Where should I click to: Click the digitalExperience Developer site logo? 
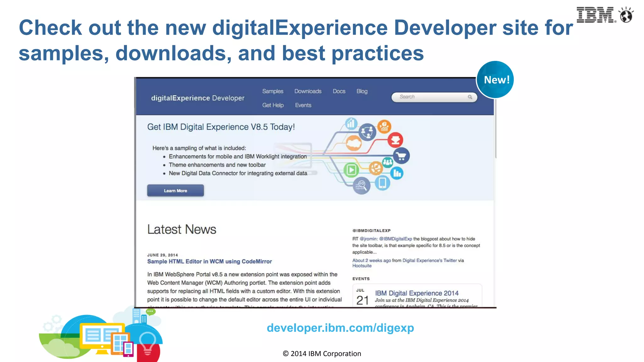coord(197,98)
